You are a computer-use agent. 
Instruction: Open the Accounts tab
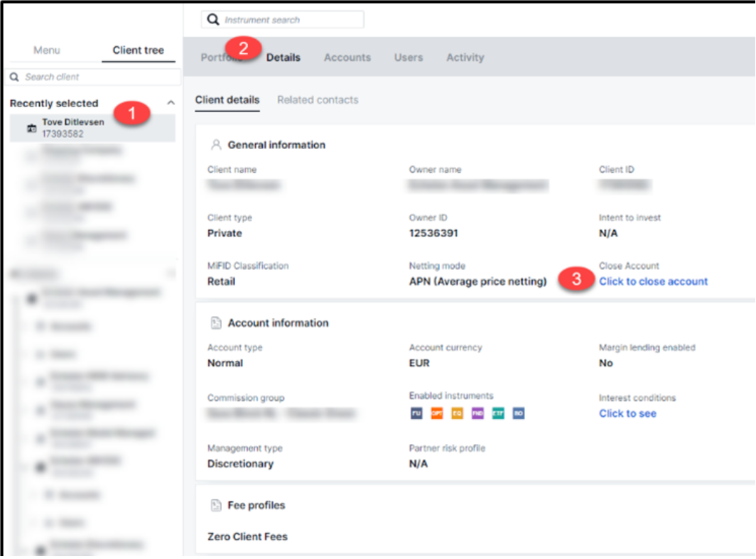[347, 58]
